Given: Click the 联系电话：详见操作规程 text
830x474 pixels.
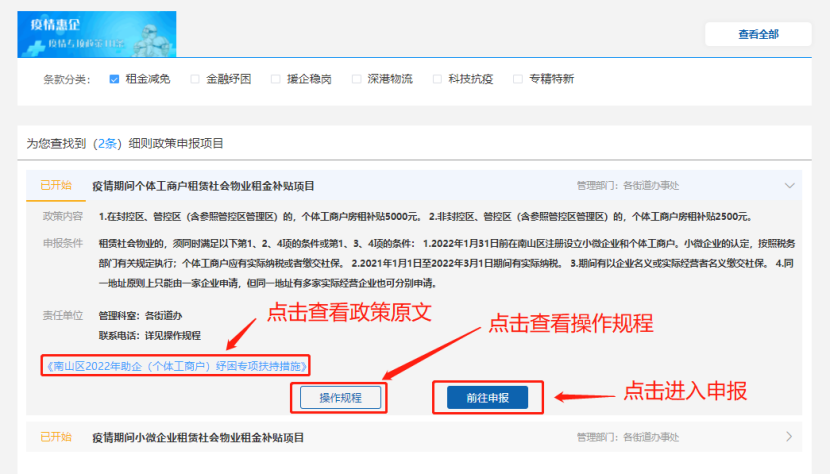Looking at the screenshot, I should pyautogui.click(x=150, y=336).
